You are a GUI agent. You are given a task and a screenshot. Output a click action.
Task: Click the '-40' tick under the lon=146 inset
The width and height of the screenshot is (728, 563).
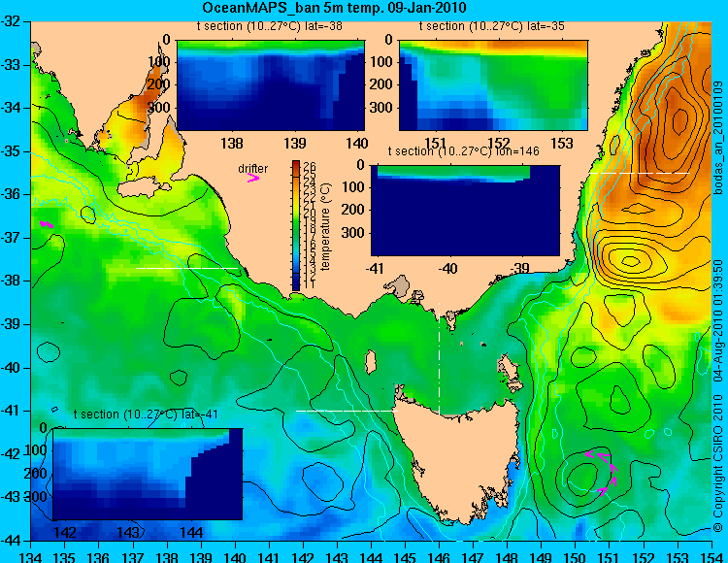coord(448,268)
